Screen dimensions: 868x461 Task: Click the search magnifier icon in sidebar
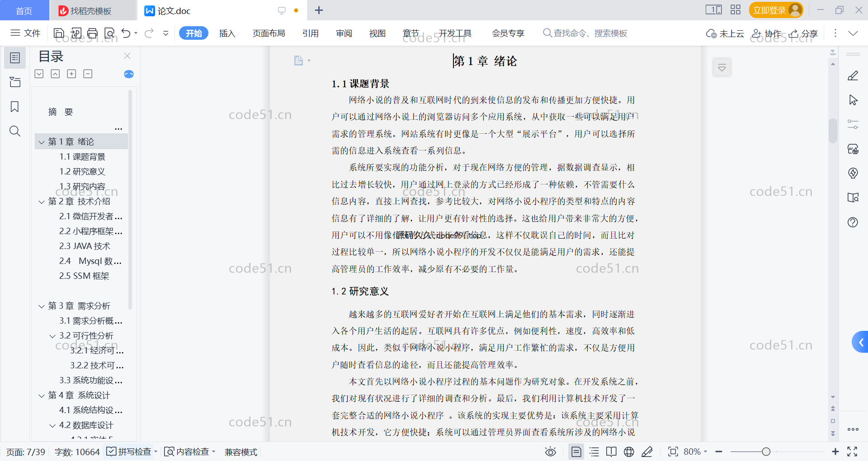(15, 131)
